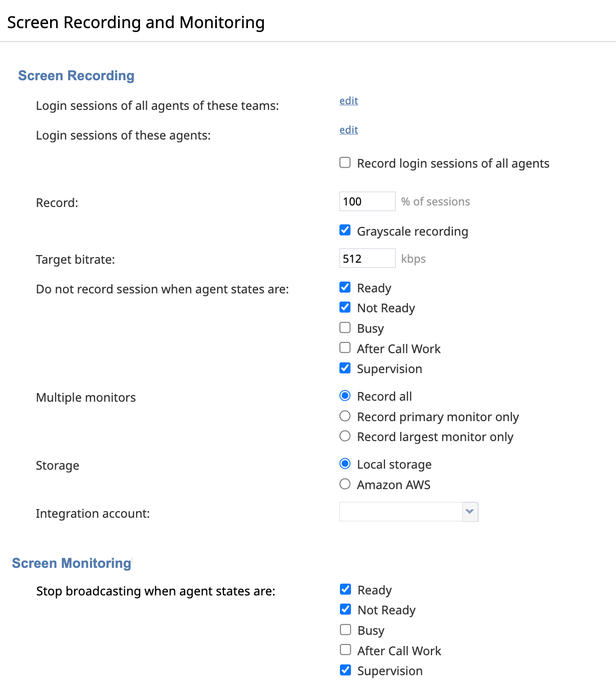The width and height of the screenshot is (616, 691).
Task: Click edit link for teams login sessions
Action: 348,101
